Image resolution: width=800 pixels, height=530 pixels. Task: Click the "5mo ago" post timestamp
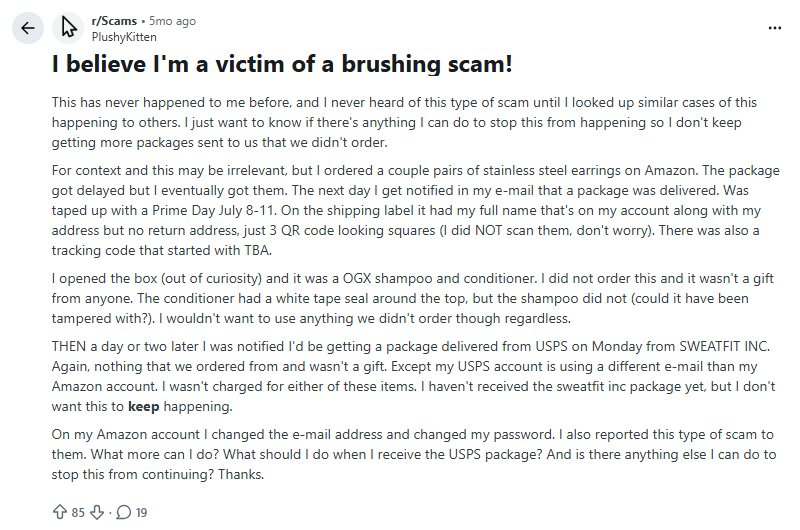(172, 20)
